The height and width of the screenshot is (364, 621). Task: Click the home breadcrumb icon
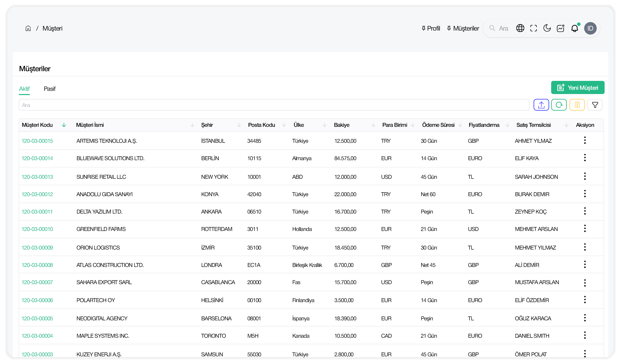coord(28,28)
